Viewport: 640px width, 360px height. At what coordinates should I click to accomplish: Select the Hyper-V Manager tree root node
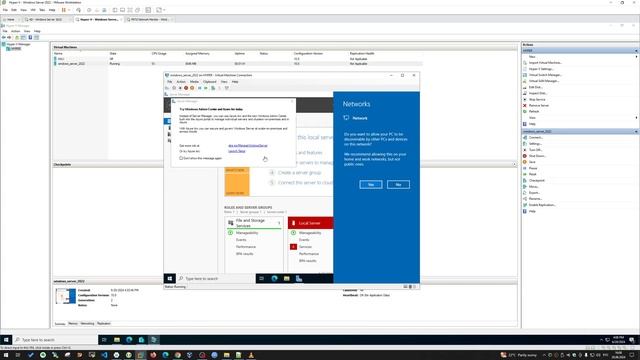[18, 44]
